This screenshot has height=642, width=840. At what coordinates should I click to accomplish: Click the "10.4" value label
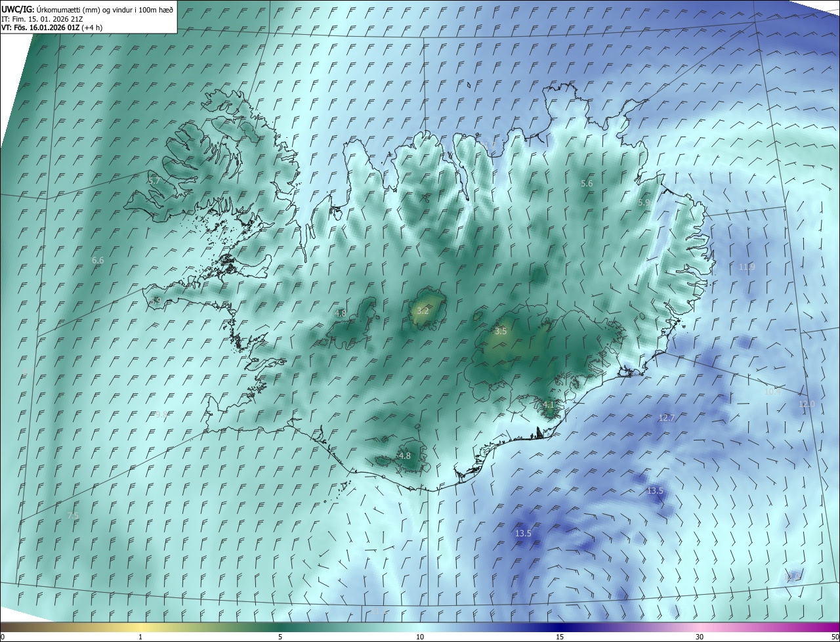[773, 391]
